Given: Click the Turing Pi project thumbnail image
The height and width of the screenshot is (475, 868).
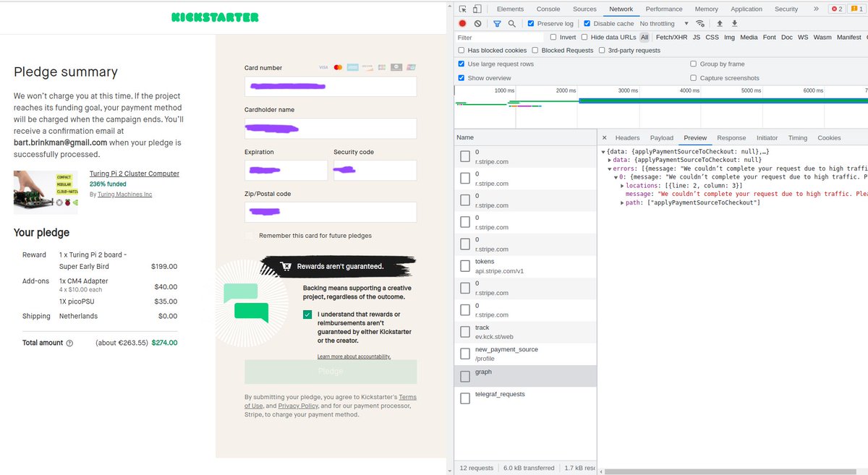Looking at the screenshot, I should (x=46, y=192).
